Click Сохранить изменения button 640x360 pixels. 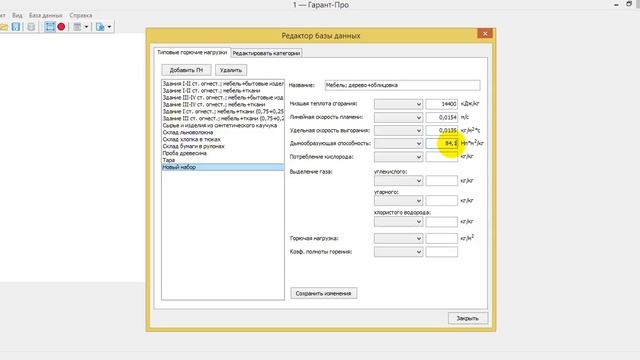point(323,293)
